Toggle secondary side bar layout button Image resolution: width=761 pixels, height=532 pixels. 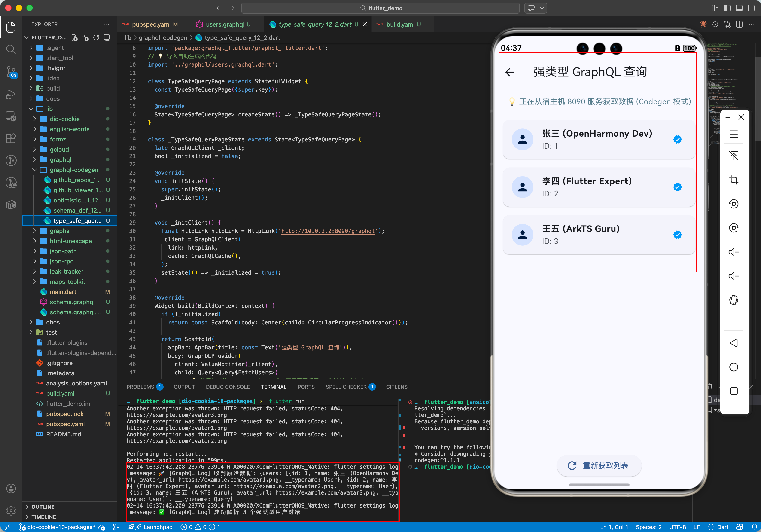point(751,8)
